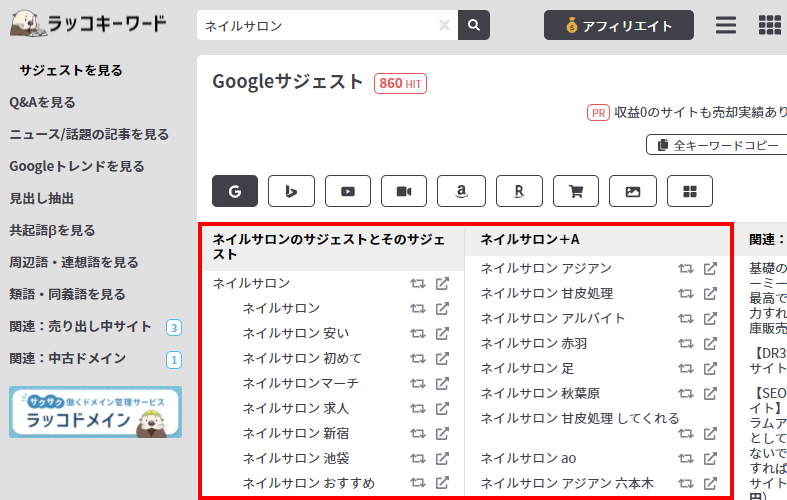Re-search icon for ネイルサロン 安い
The width and height of the screenshot is (787, 500).
coord(418,333)
